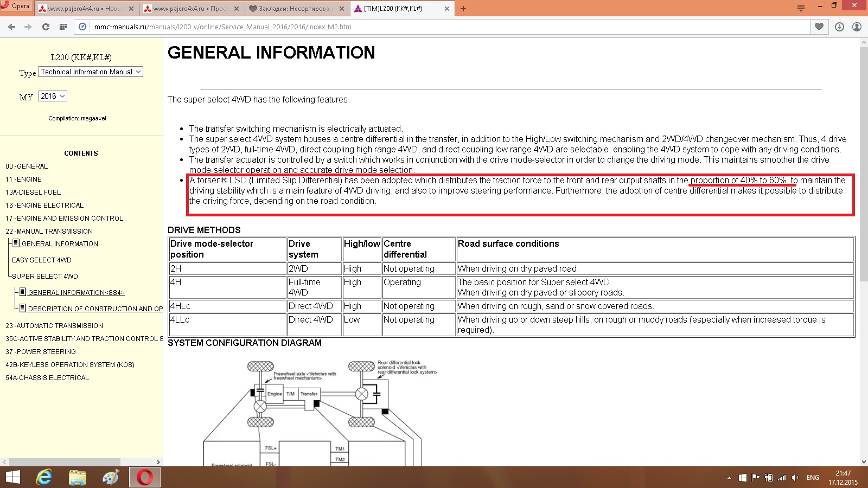Click the page vertical scrollbar down arrow
868x488 pixels.
pos(863,461)
